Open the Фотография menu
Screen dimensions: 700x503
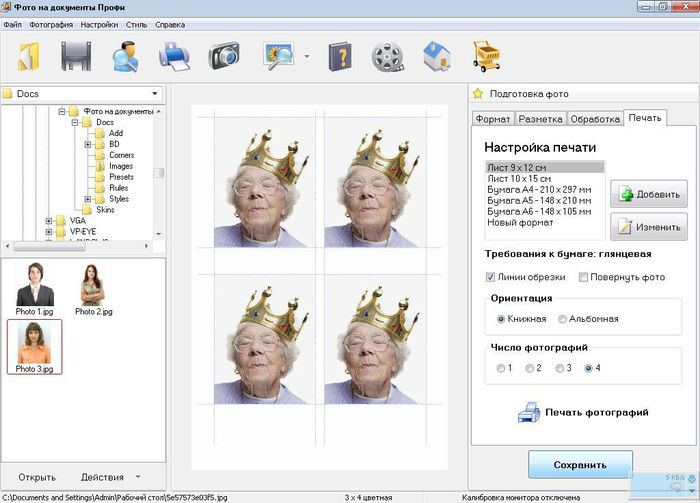(51, 25)
